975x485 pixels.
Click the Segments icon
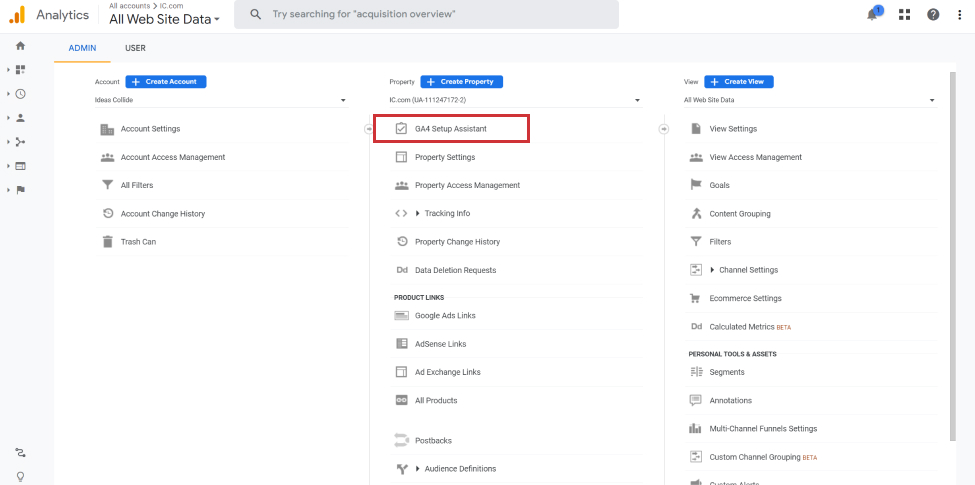[x=696, y=372]
